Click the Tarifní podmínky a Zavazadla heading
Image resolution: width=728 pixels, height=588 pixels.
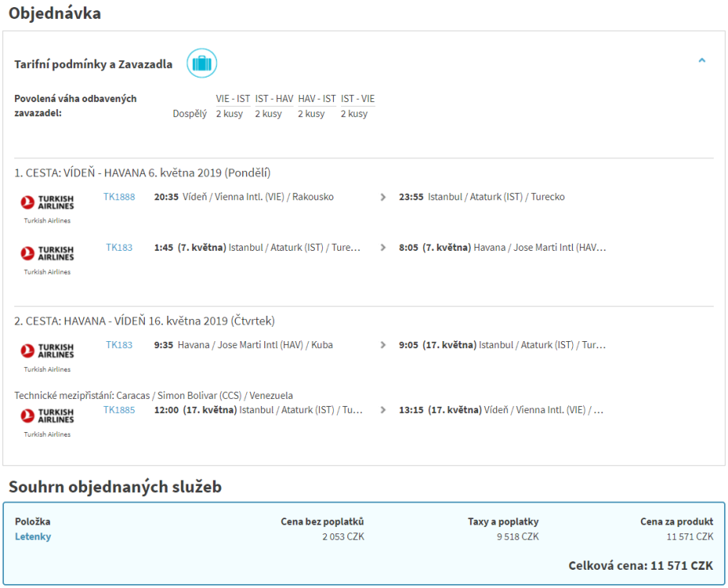[93, 64]
